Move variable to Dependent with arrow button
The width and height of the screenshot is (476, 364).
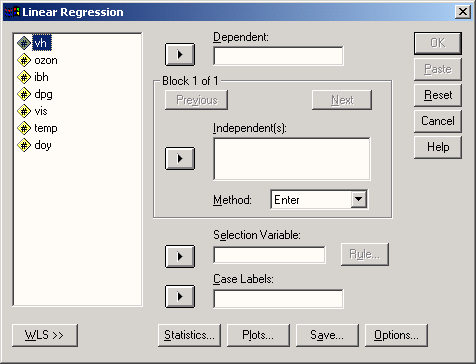(x=180, y=54)
